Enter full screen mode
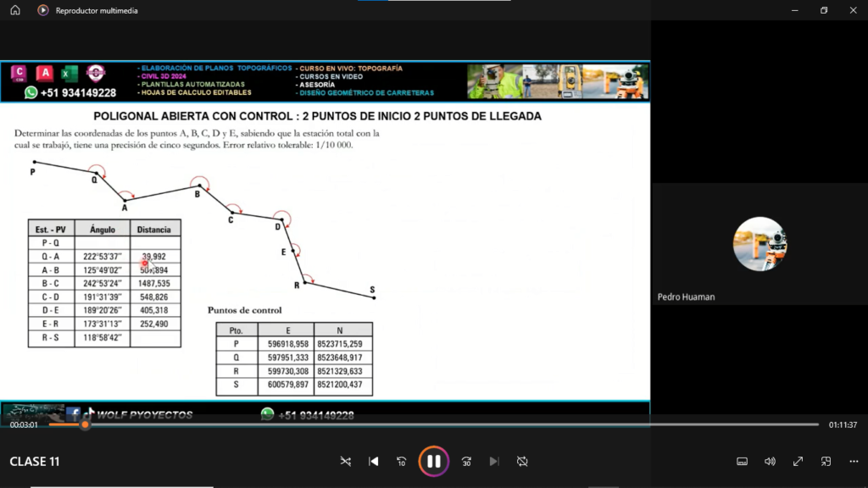 [x=798, y=461]
